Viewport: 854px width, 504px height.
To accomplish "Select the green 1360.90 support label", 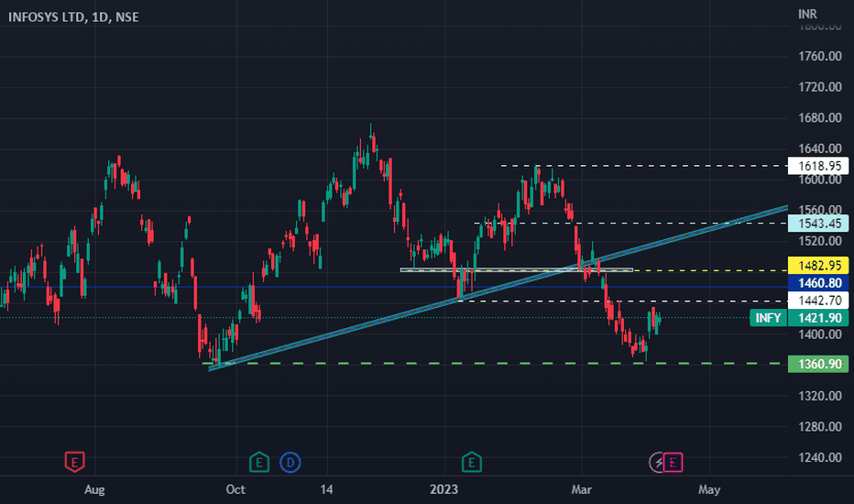I will click(x=818, y=364).
